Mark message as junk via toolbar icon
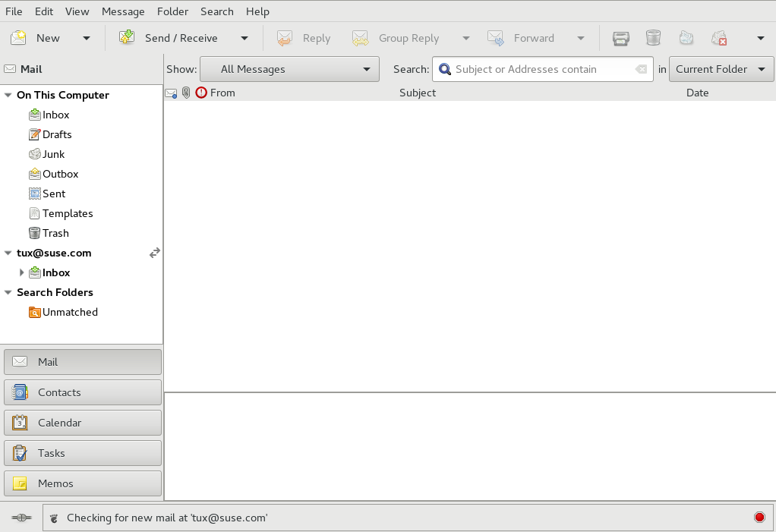This screenshot has width=776, height=532. (x=686, y=38)
